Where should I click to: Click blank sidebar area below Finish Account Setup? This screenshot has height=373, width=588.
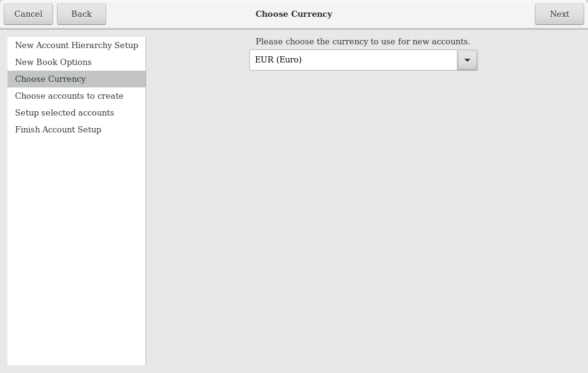click(x=76, y=250)
